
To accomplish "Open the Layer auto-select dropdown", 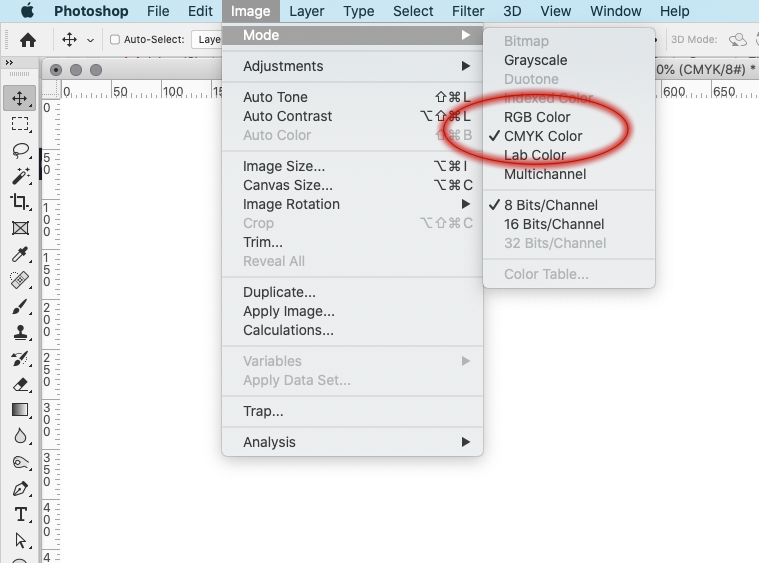I will coord(208,40).
